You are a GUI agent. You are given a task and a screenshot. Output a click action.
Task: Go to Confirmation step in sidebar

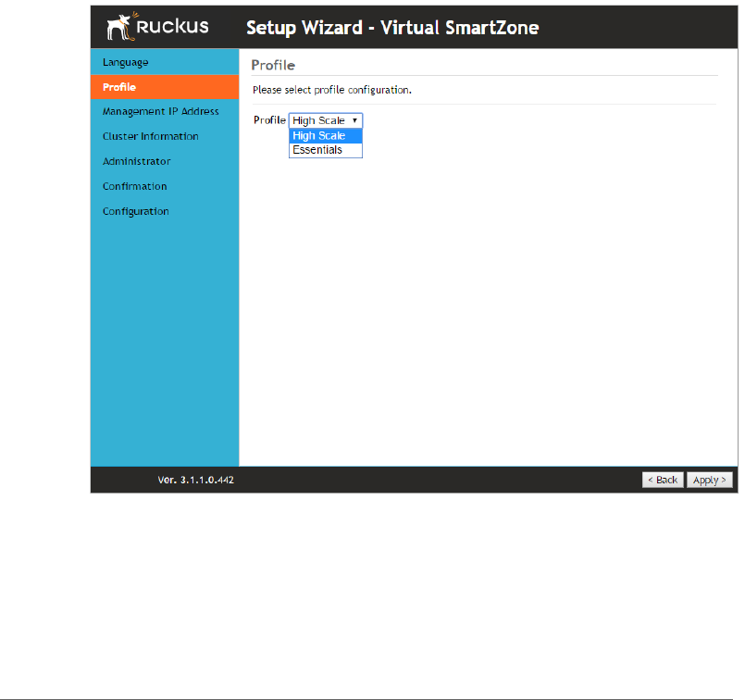(165, 186)
